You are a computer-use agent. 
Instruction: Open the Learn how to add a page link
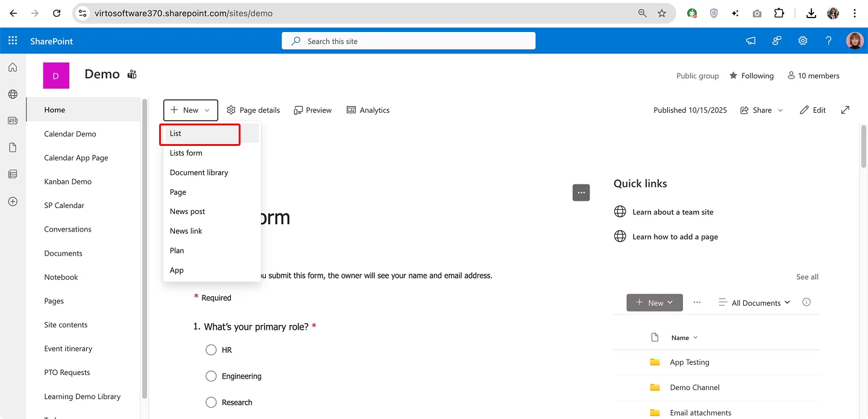[x=675, y=236]
